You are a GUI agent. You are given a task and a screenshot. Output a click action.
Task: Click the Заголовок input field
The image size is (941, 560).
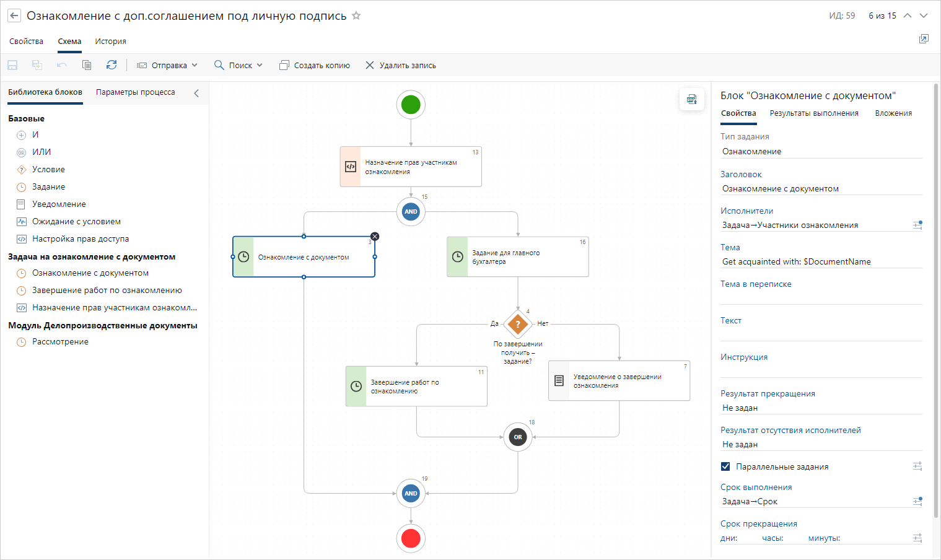(x=821, y=188)
